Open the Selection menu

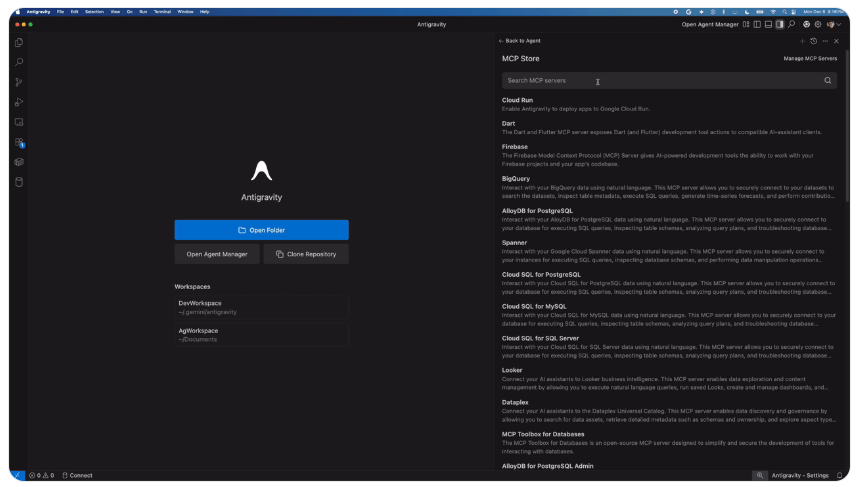pos(94,12)
